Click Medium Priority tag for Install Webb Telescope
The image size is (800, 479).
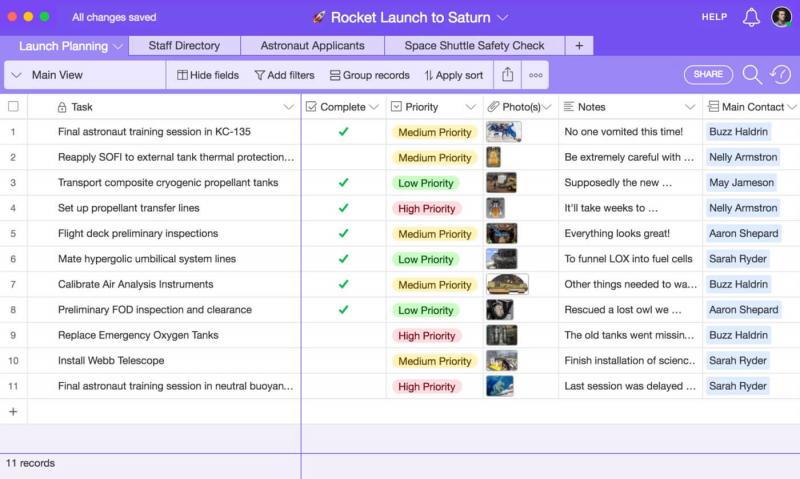435,361
